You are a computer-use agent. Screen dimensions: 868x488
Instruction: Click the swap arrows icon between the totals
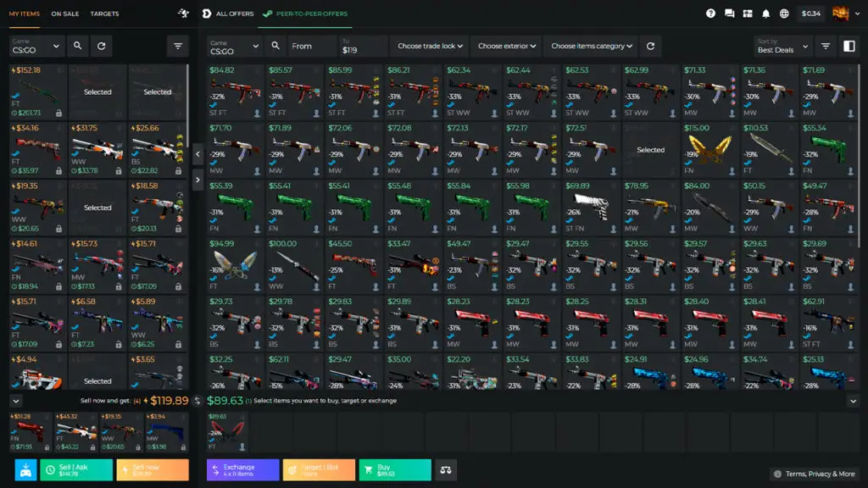pos(197,401)
